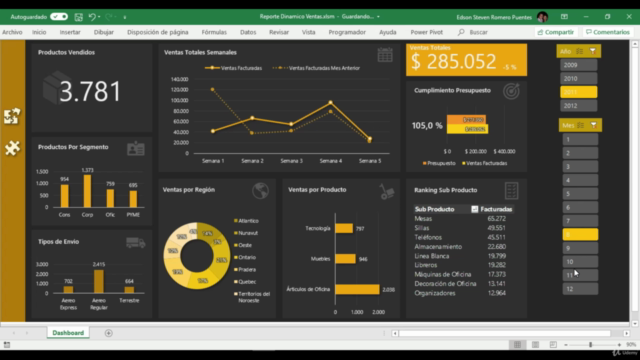Select year 2012 in the Año slicer
This screenshot has width=640, height=360.
point(578,106)
